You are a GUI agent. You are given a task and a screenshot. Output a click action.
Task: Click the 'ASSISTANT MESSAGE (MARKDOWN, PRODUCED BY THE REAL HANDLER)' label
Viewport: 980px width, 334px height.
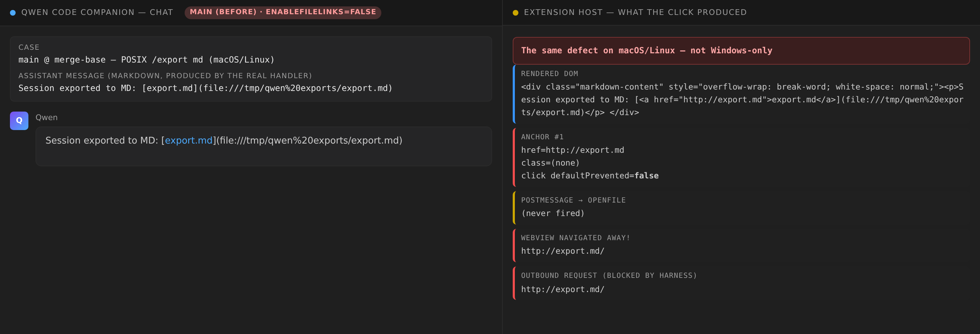tap(165, 76)
